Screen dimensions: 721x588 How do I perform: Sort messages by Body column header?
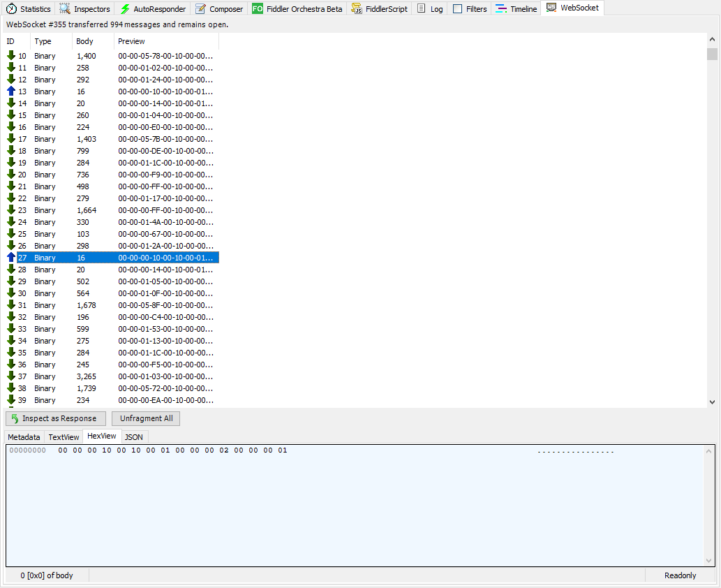click(84, 41)
